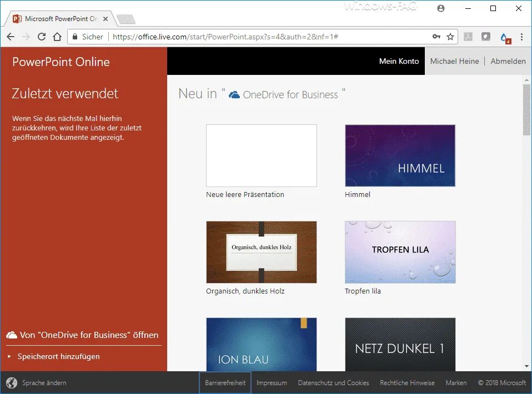The width and height of the screenshot is (532, 394).
Task: Click the secure lock icon in address bar
Action: point(75,37)
